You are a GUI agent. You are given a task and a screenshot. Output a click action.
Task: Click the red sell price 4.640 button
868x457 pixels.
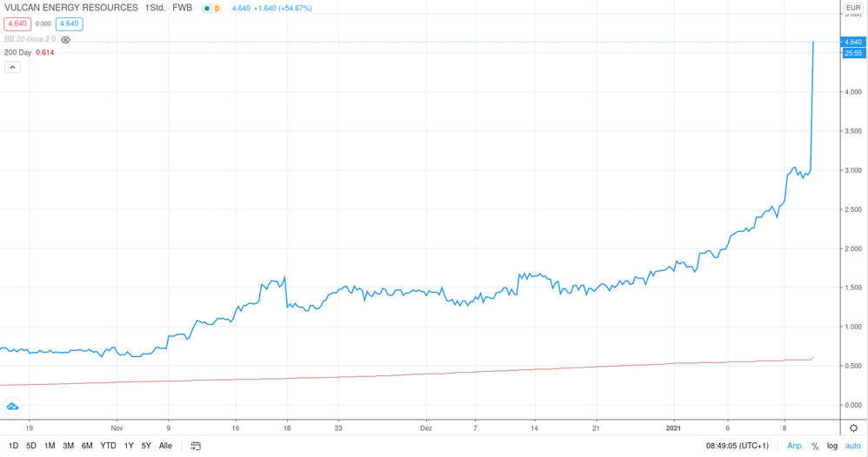click(x=17, y=24)
